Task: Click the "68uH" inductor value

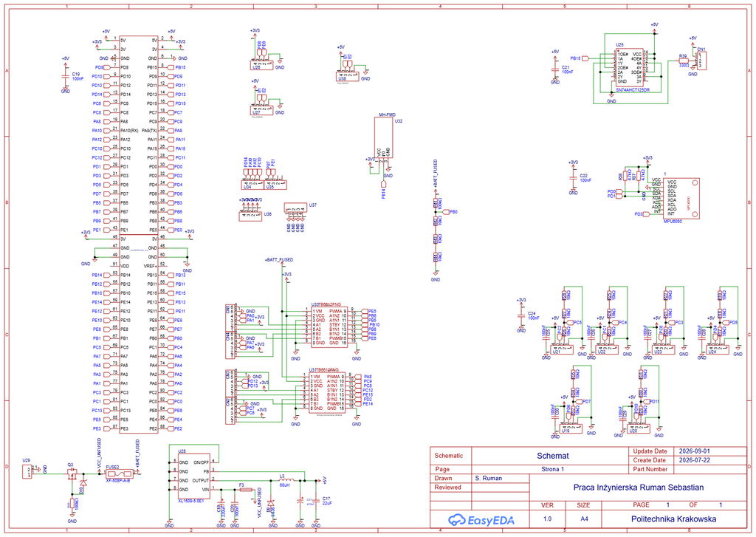Action: tap(284, 485)
